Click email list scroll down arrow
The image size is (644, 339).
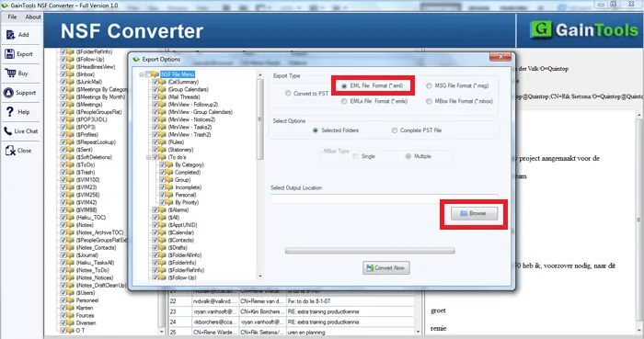tap(418, 331)
